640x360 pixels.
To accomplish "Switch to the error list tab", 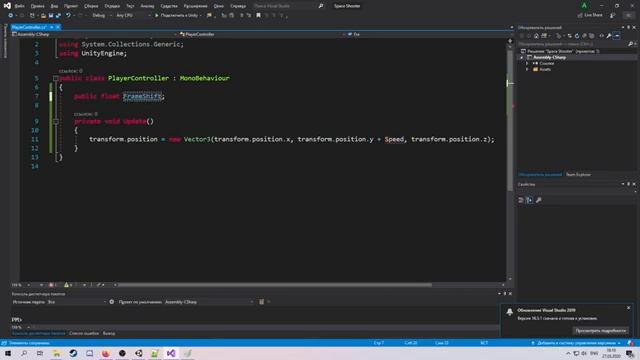I will pyautogui.click(x=84, y=333).
